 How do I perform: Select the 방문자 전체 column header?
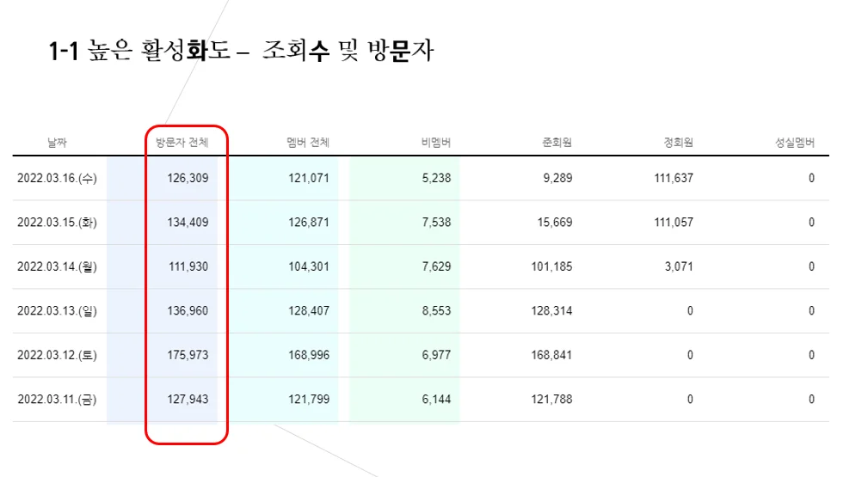pos(182,143)
